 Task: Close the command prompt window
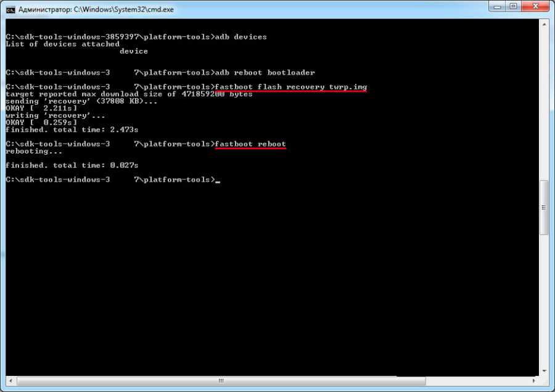pyautogui.click(x=535, y=7)
